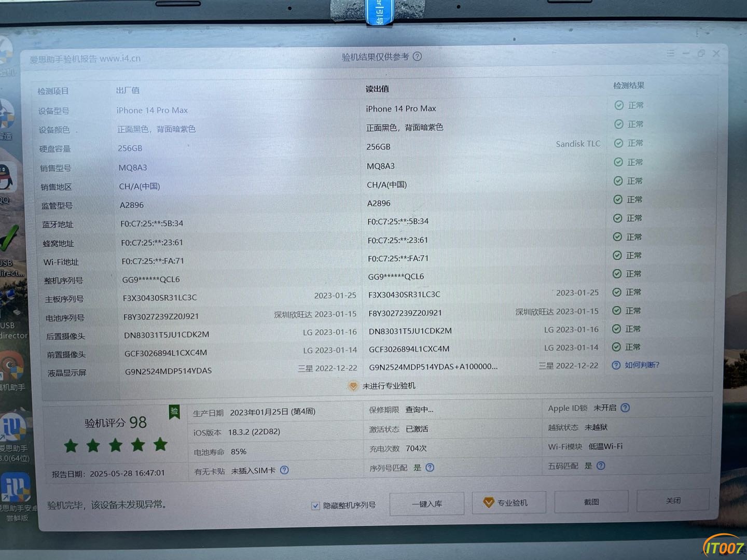Select the Sandisk TLC text
This screenshot has width=747, height=560.
(578, 144)
